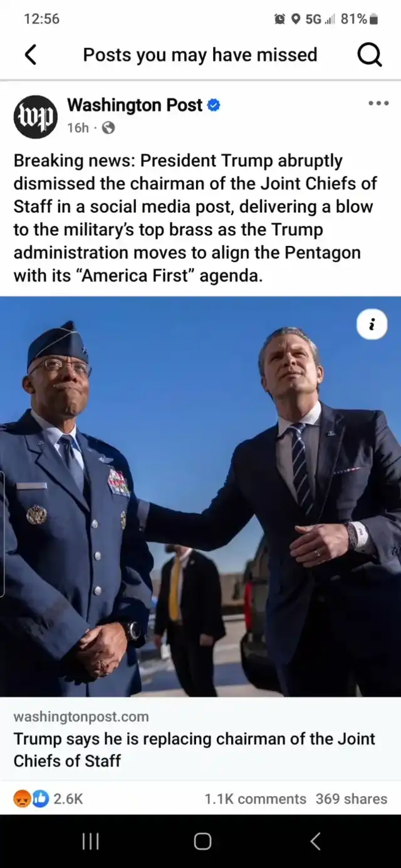Open the article headline about Joint Chiefs
The image size is (401, 868).
194,750
